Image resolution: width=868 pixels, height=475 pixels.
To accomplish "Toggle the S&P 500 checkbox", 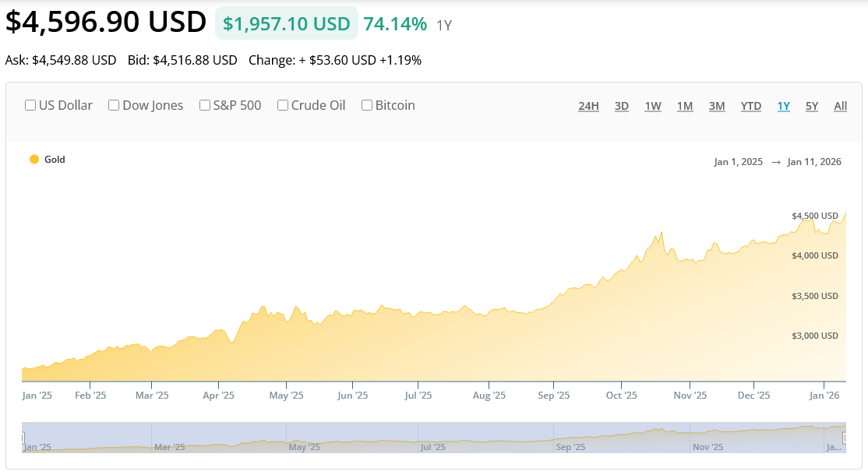I will pos(205,105).
